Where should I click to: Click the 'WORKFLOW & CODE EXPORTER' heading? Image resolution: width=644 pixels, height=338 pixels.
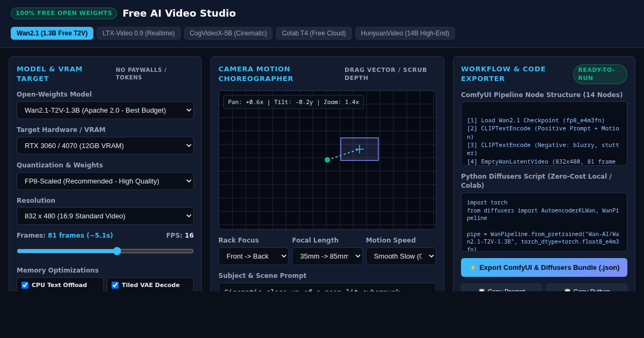coord(503,74)
